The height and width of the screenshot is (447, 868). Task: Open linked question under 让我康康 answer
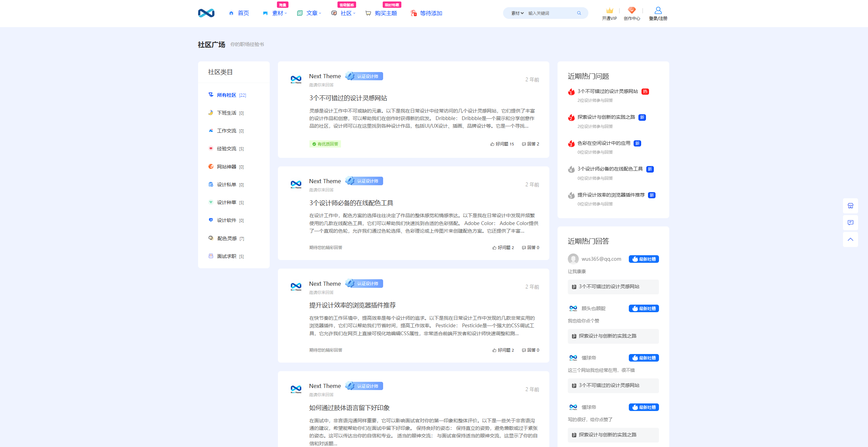[x=613, y=287]
